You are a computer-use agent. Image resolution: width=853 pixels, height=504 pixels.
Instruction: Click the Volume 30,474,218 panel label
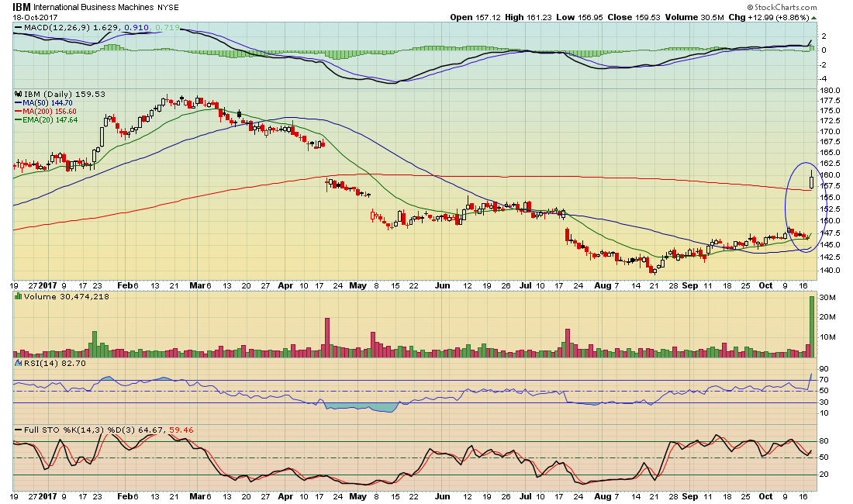(67, 297)
